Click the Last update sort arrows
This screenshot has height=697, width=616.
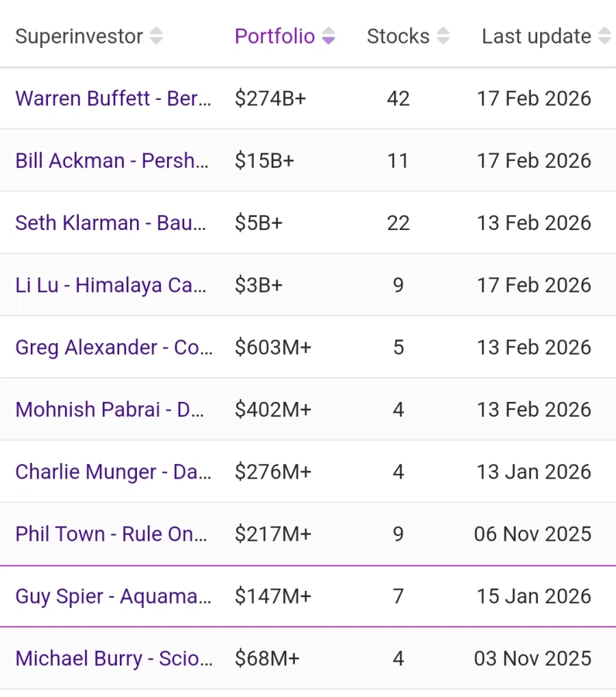click(604, 36)
